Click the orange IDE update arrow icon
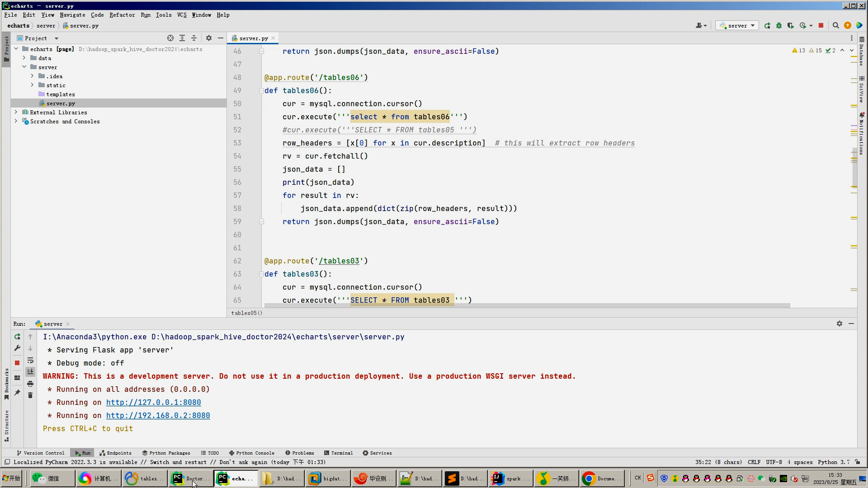The width and height of the screenshot is (868, 488). coord(848,26)
